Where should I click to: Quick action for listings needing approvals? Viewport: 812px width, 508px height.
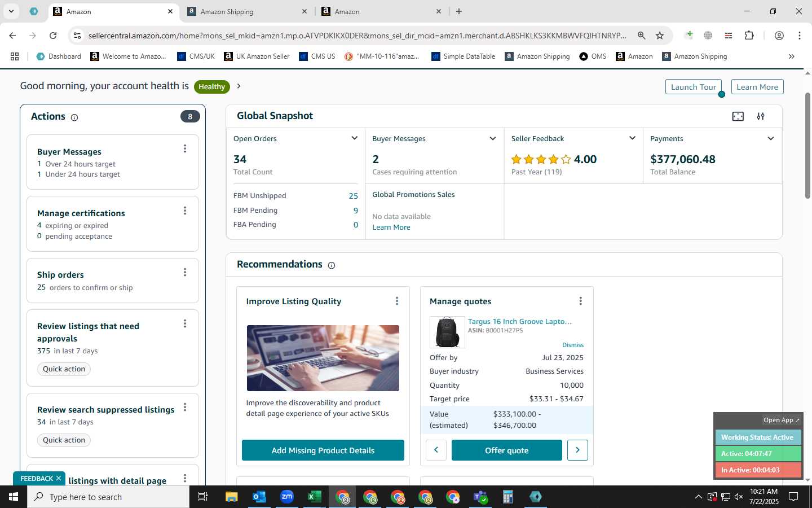tap(64, 369)
